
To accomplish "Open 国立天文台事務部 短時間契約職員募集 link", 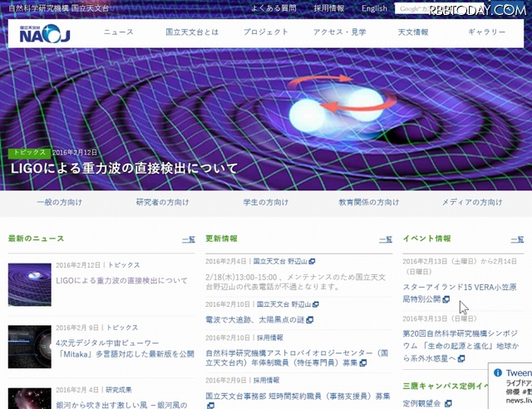I will tap(298, 396).
